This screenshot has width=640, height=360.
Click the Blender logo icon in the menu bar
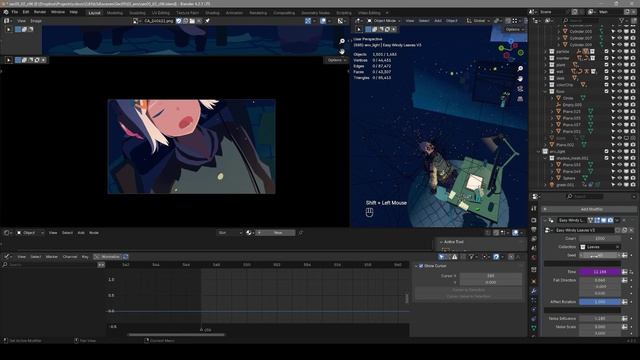click(x=6, y=12)
